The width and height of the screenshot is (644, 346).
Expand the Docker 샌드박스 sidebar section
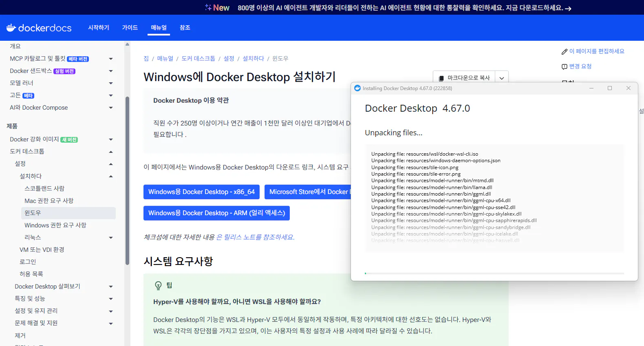(x=111, y=71)
